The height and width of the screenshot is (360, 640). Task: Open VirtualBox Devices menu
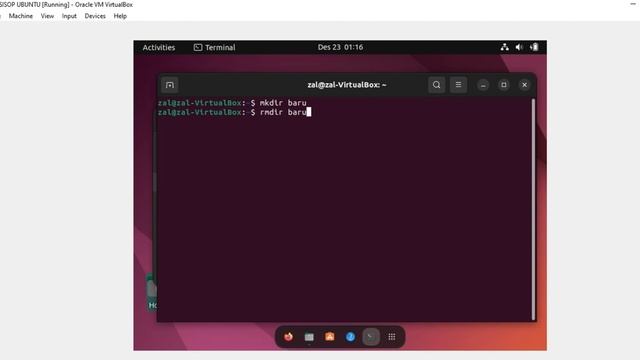(x=95, y=16)
